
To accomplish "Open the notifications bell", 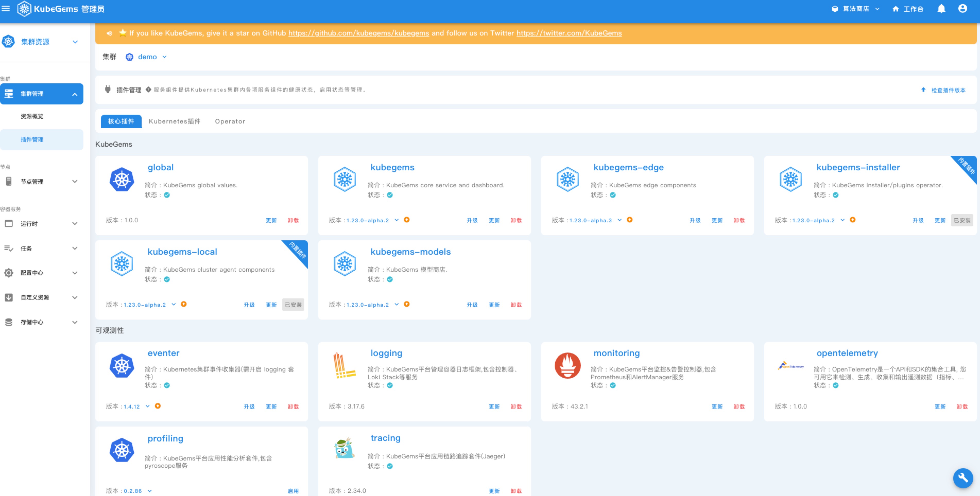I will (941, 9).
